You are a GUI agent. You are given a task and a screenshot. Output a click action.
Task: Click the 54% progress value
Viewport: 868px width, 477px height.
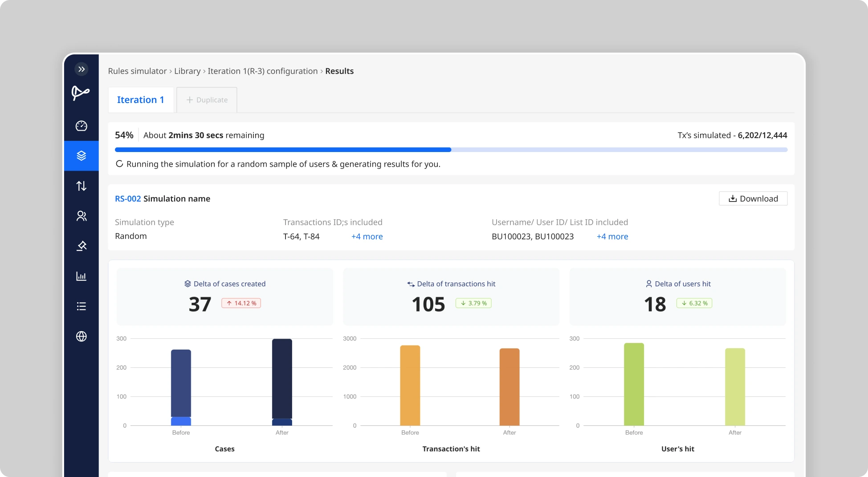(x=124, y=135)
